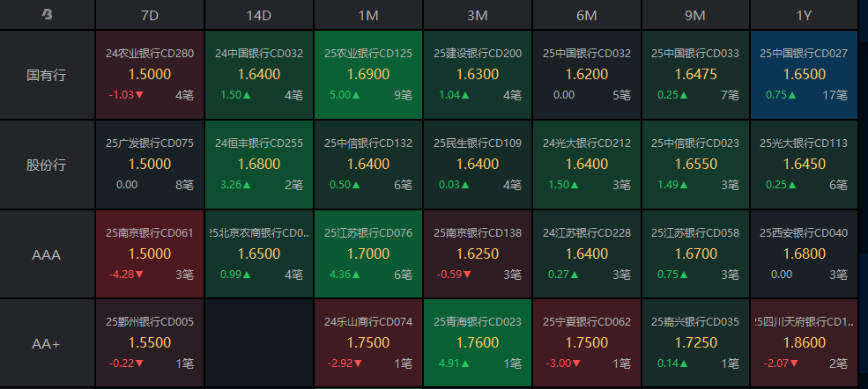Select the 股份行 row label
868x389 pixels.
coord(48,165)
